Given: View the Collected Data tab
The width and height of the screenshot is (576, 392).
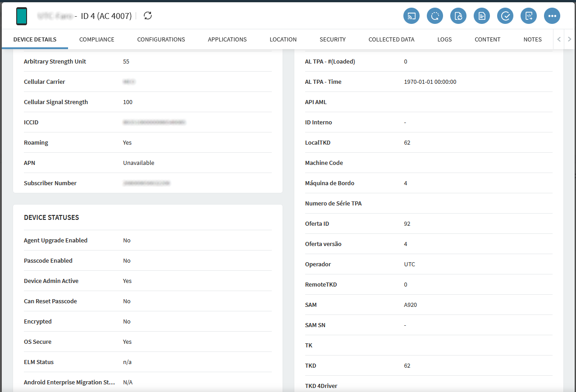Looking at the screenshot, I should click(x=391, y=40).
